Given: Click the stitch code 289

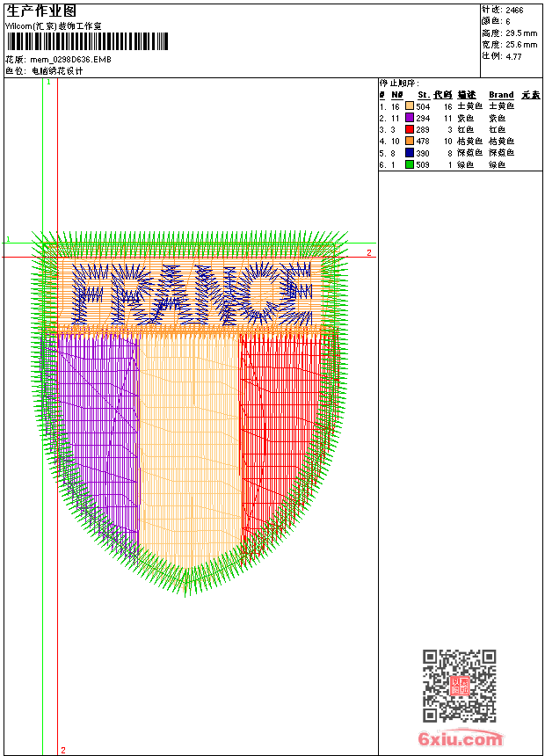Looking at the screenshot, I should 423,130.
